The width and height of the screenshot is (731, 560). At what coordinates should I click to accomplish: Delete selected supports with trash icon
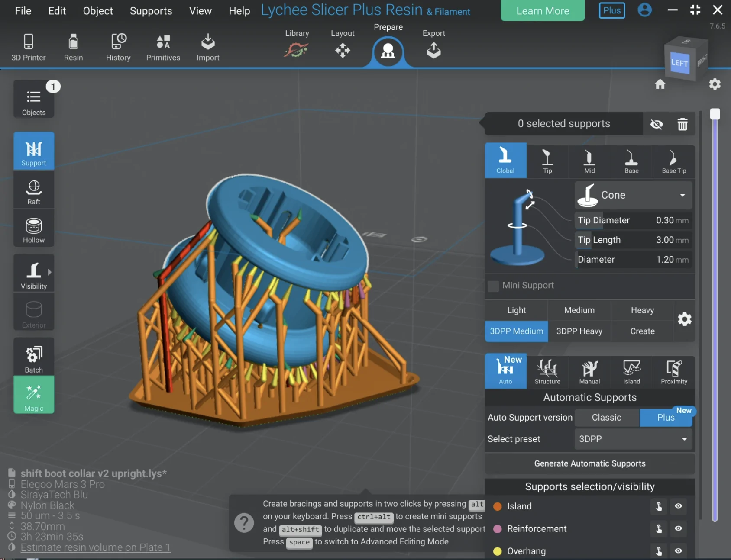coord(682,124)
